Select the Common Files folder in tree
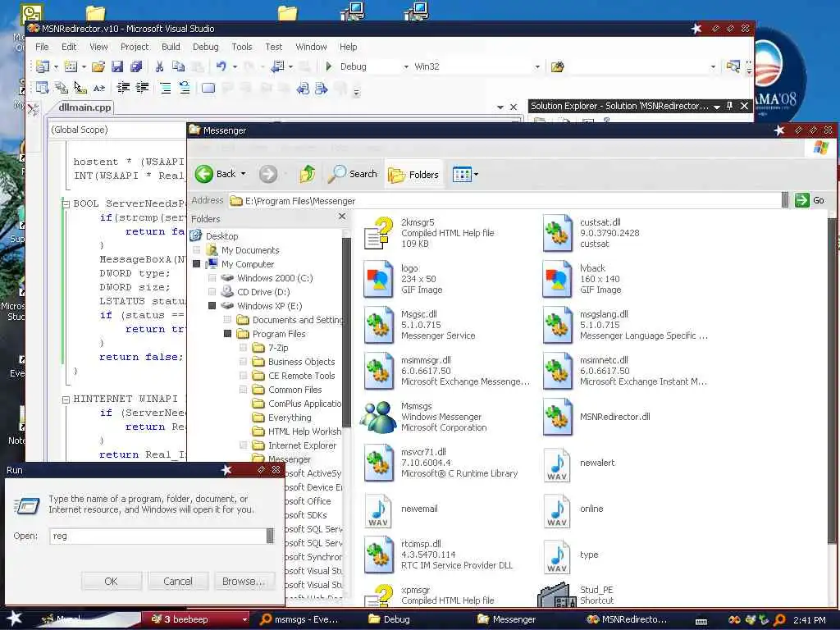The height and width of the screenshot is (630, 840). pos(286,390)
